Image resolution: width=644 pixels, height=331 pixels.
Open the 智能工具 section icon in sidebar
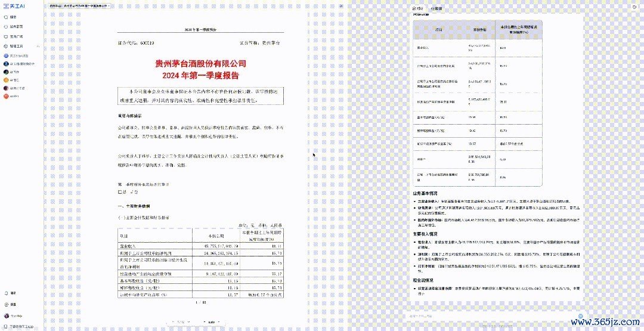(6, 47)
